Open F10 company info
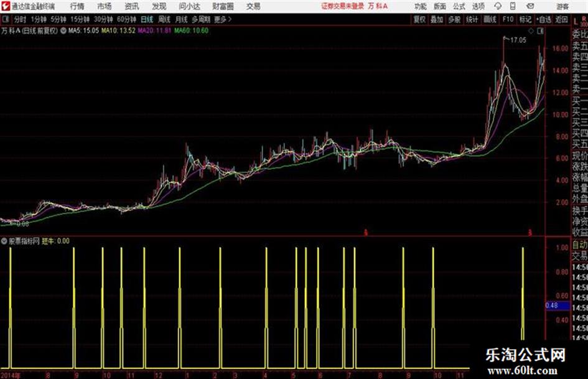Screen dimensions: 588x379 [x=508, y=19]
